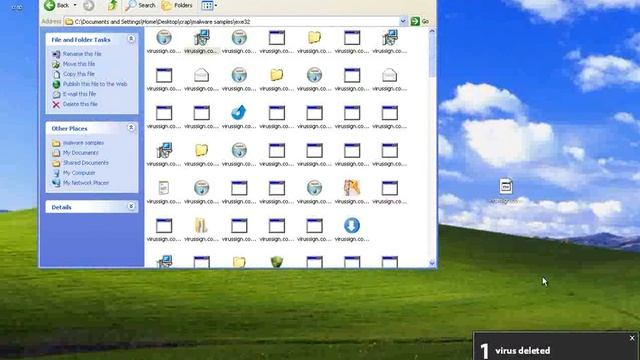Select the document file on the desktop
Screen dimensions: 640x360
[x=506, y=191]
